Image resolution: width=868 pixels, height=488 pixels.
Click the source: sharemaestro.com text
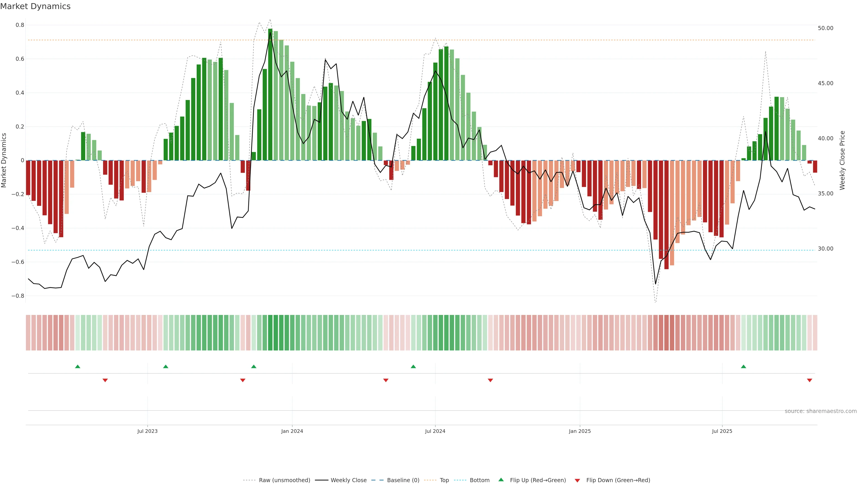pyautogui.click(x=821, y=411)
